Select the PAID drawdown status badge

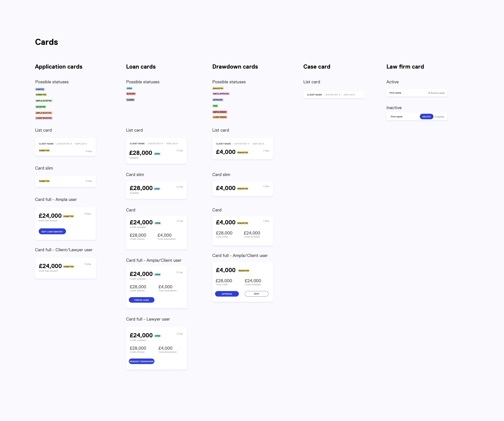click(x=215, y=106)
